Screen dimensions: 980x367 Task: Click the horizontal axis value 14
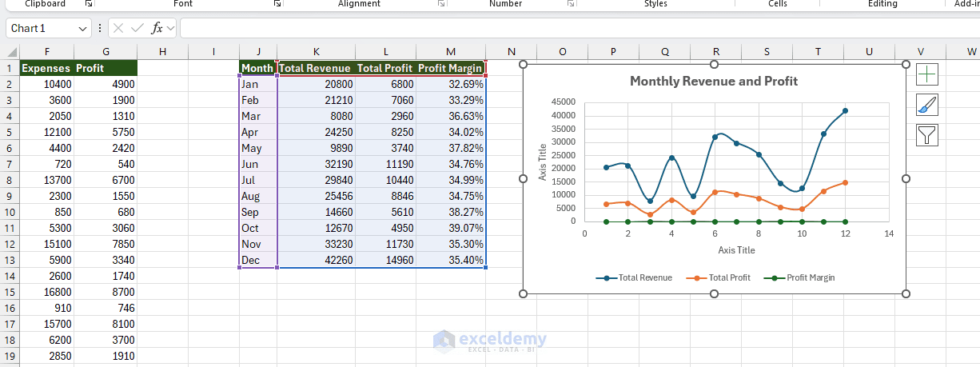pos(888,233)
